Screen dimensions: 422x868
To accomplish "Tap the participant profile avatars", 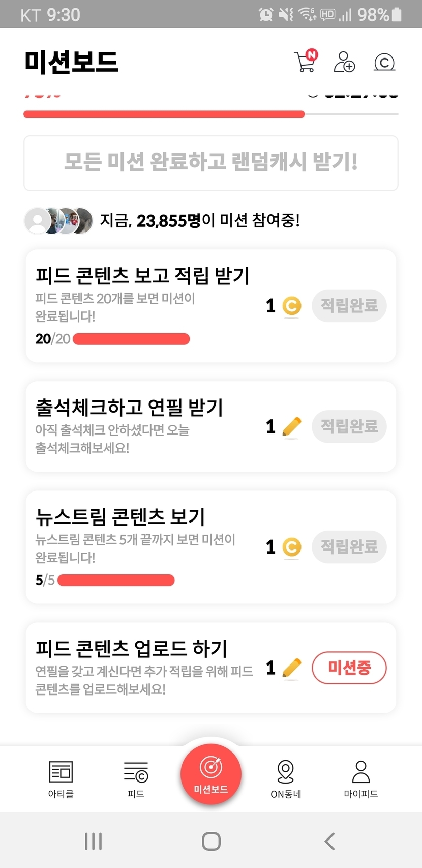I will tap(59, 220).
